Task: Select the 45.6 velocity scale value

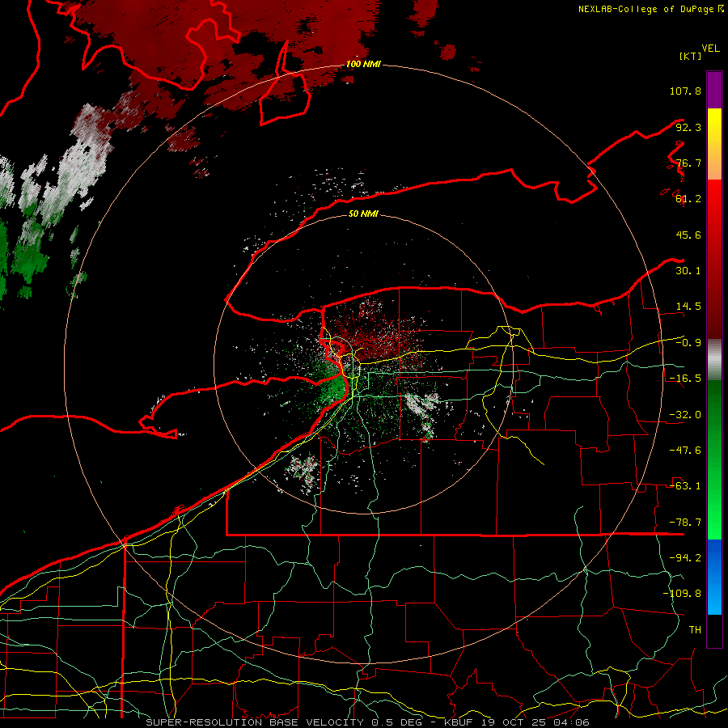Action: coord(688,235)
